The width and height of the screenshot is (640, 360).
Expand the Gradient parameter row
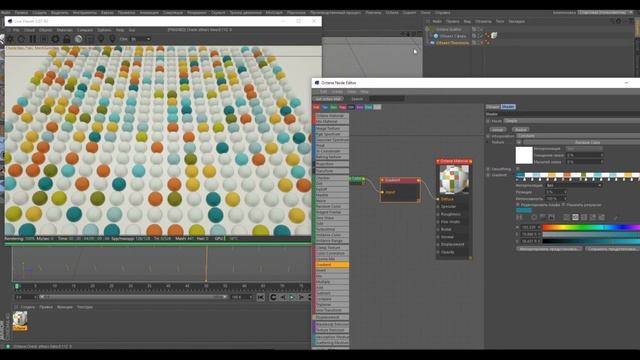tap(488, 175)
